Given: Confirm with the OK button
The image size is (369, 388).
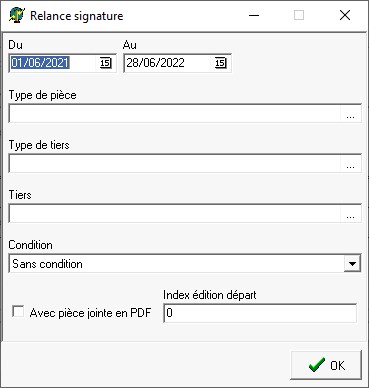Looking at the screenshot, I should (326, 365).
